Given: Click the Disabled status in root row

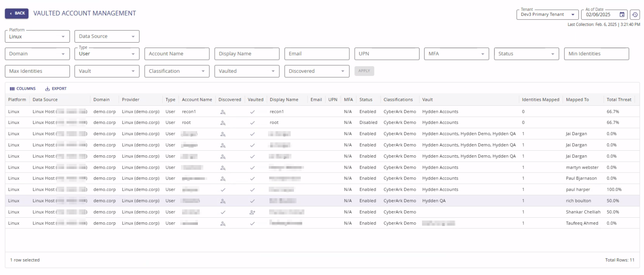Looking at the screenshot, I should point(368,123).
